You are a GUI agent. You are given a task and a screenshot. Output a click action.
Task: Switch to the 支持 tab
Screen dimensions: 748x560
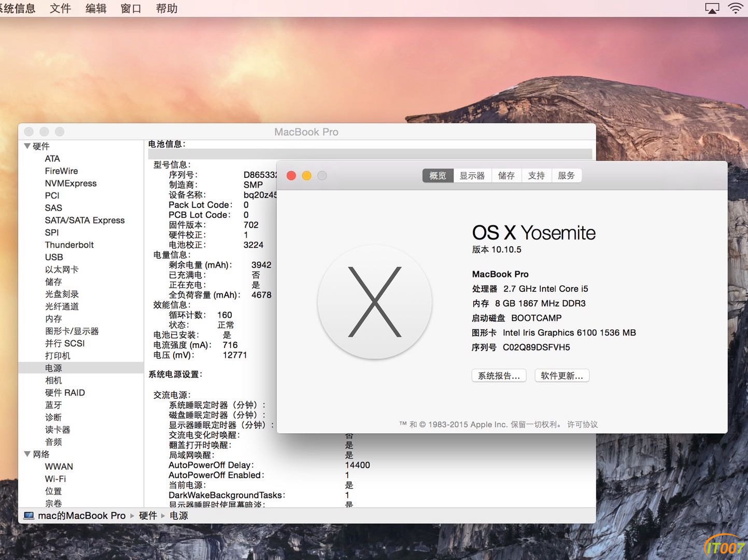point(537,175)
